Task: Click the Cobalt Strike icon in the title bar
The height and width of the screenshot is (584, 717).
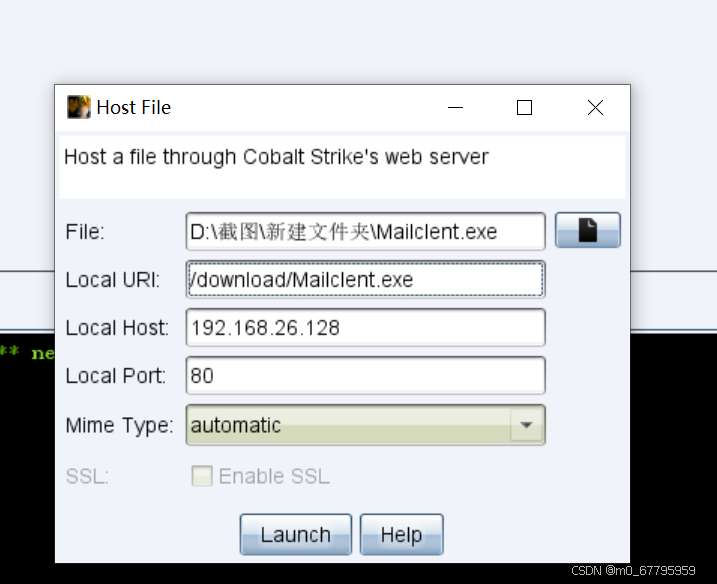Action: pos(79,107)
